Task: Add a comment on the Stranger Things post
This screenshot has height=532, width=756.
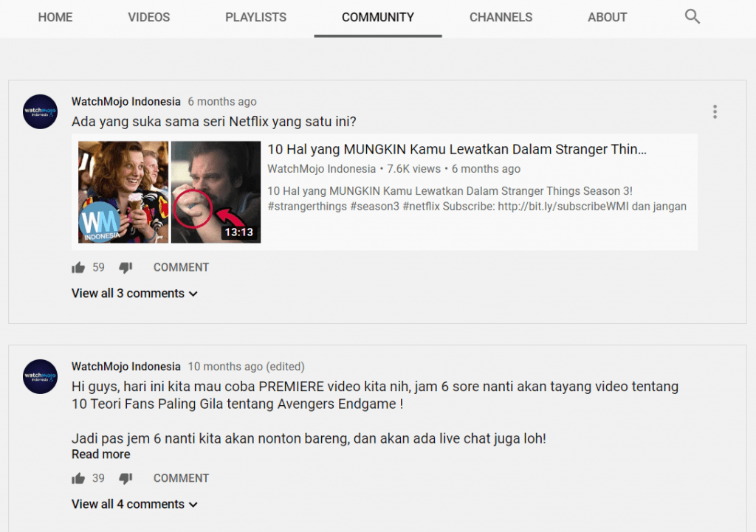Action: (x=181, y=267)
